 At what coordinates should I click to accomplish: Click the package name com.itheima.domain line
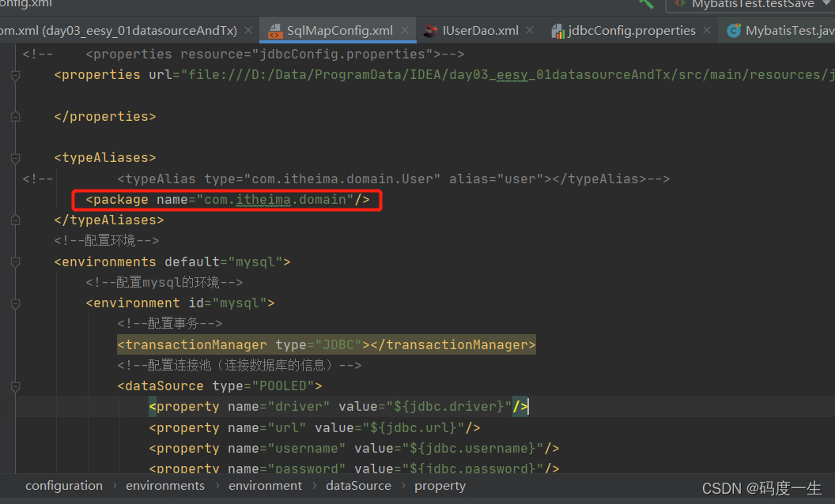tap(228, 200)
